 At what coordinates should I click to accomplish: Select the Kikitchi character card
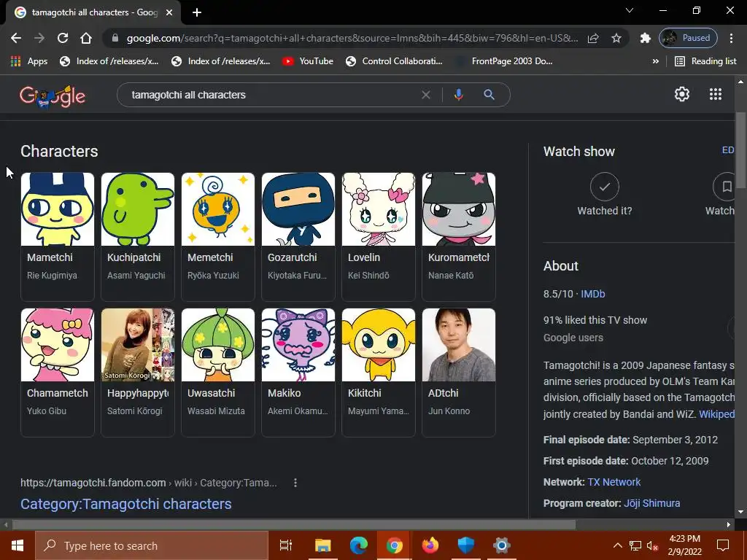pos(379,373)
